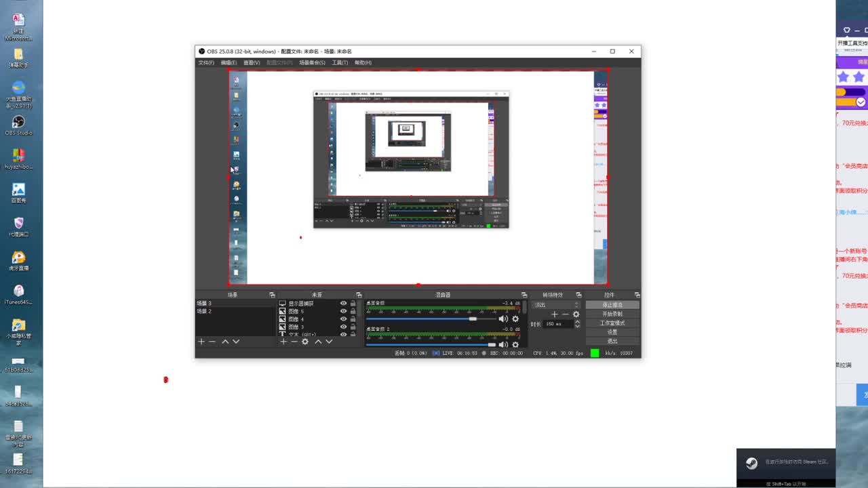The height and width of the screenshot is (488, 868).
Task: Pop out the 场景 dock panel
Action: 272,295
